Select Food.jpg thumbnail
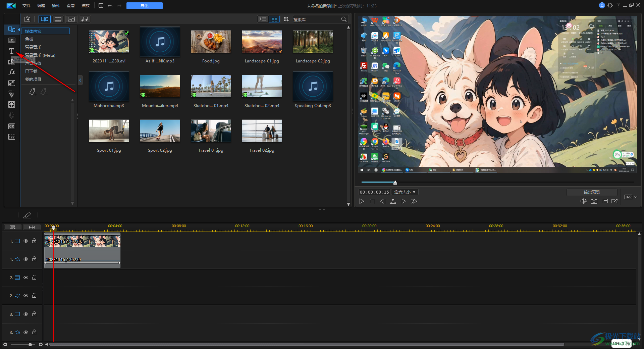The width and height of the screenshot is (644, 349). (x=211, y=42)
